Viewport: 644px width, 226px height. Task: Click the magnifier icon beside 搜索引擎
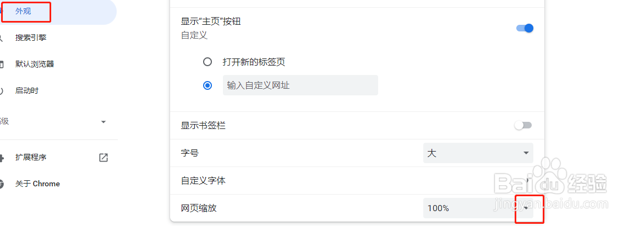pos(2,38)
